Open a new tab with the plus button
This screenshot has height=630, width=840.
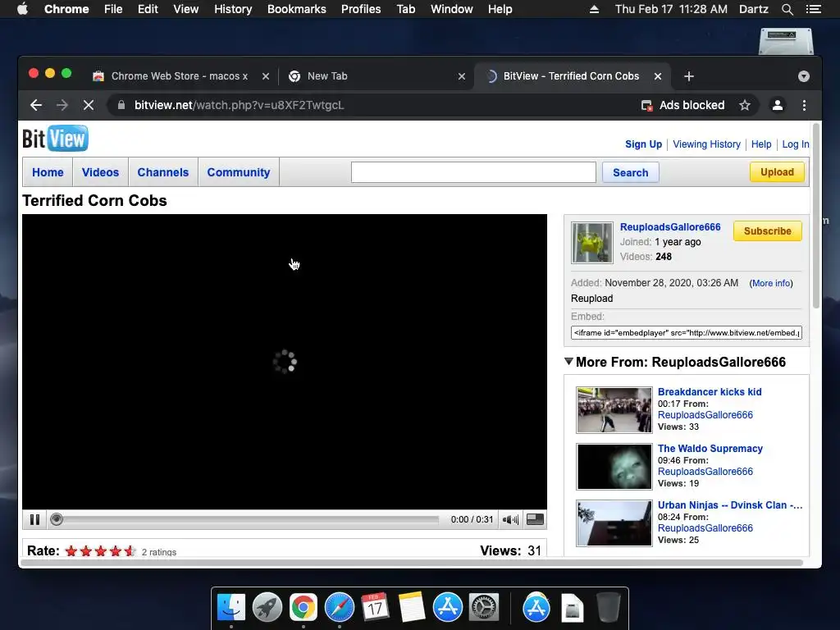pos(689,76)
